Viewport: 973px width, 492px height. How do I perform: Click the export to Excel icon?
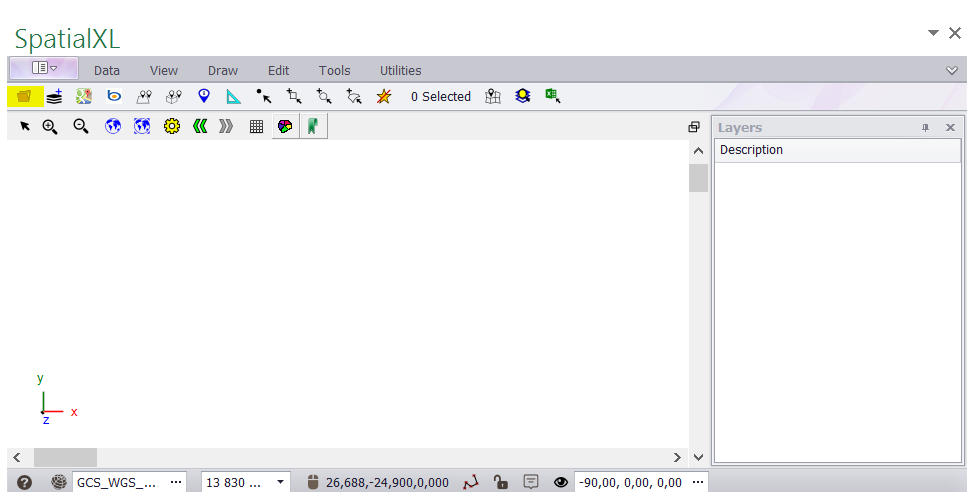(552, 97)
